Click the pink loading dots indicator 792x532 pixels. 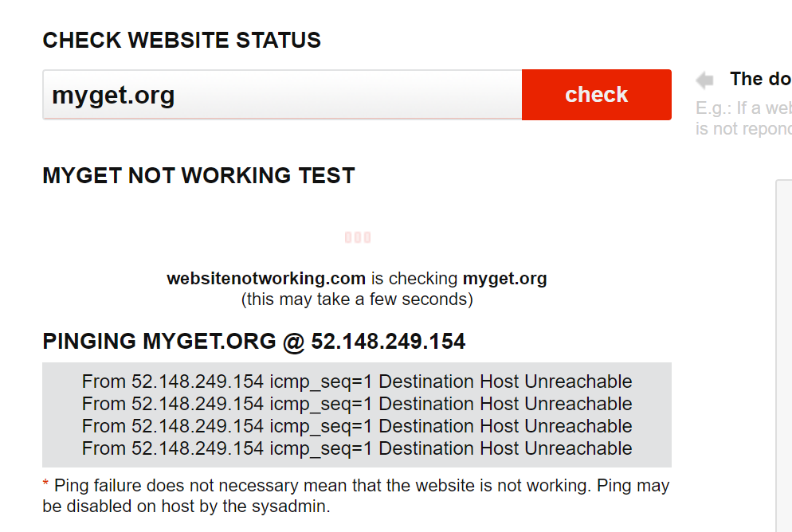pyautogui.click(x=358, y=237)
